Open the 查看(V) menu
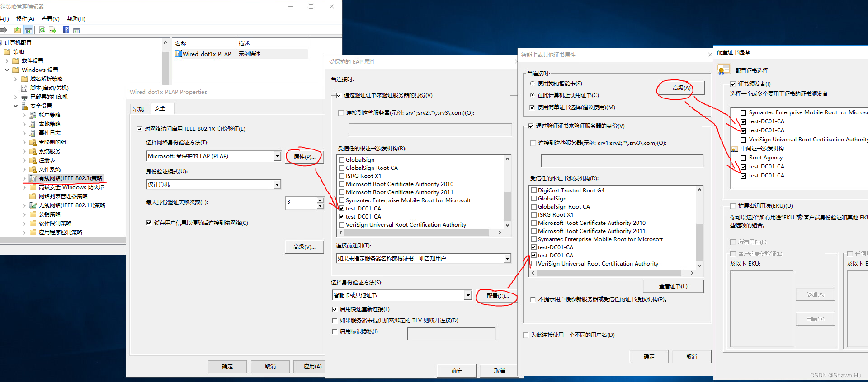Image resolution: width=868 pixels, height=382 pixels. [x=51, y=19]
